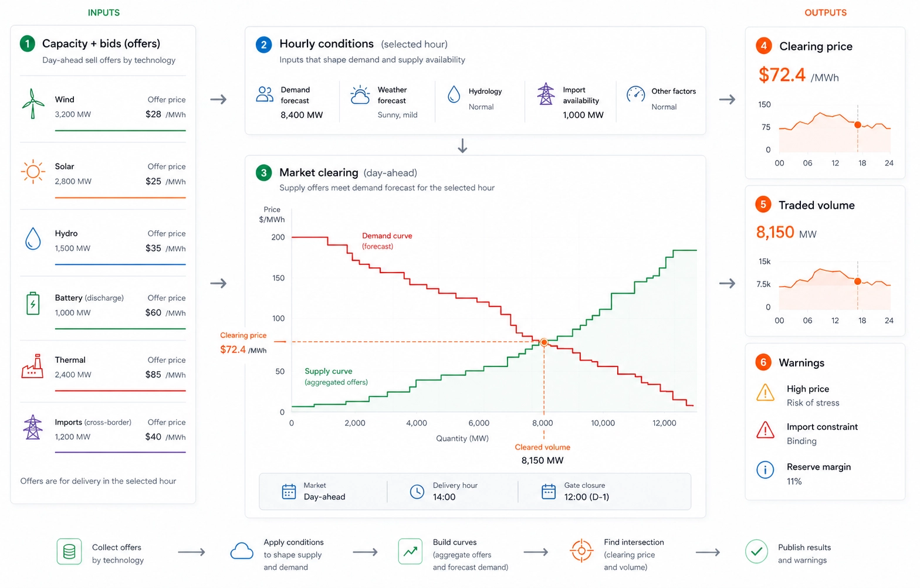The image size is (920, 588).
Task: Select the Weather forecast cloud icon
Action: pyautogui.click(x=360, y=95)
